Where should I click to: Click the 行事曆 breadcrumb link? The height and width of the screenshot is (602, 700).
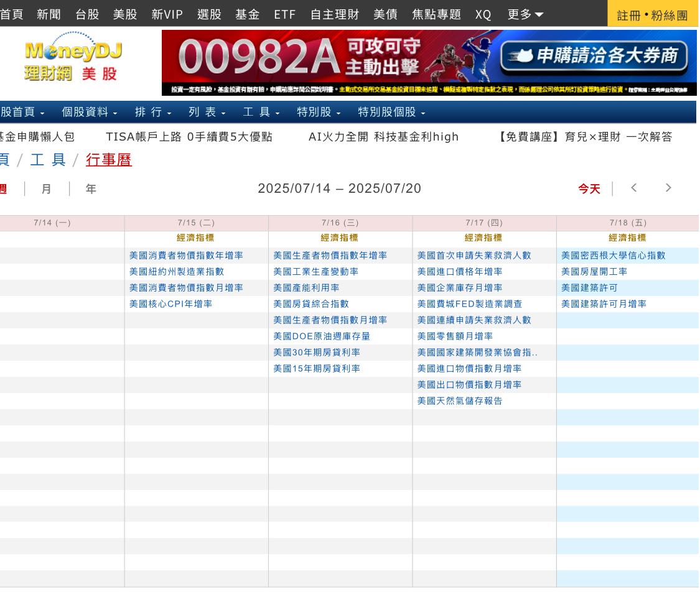click(x=109, y=160)
